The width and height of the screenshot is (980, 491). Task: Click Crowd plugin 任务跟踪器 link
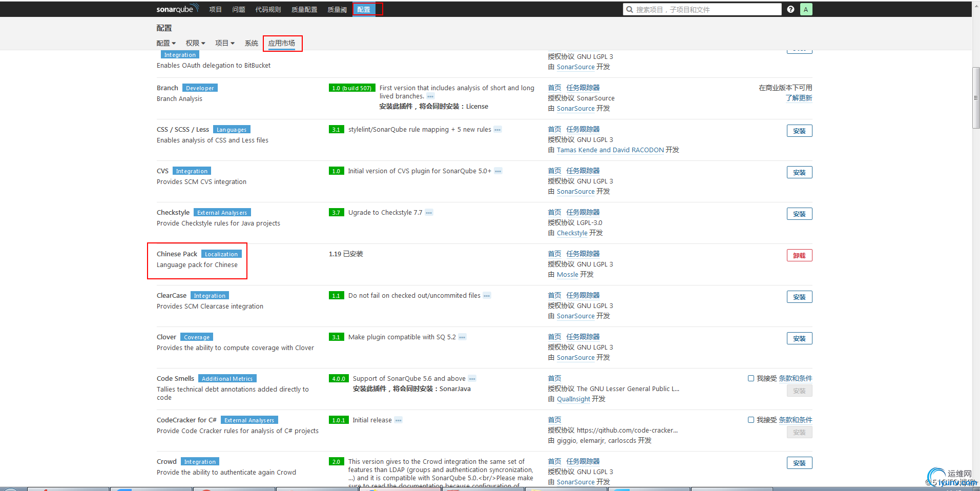tap(583, 461)
